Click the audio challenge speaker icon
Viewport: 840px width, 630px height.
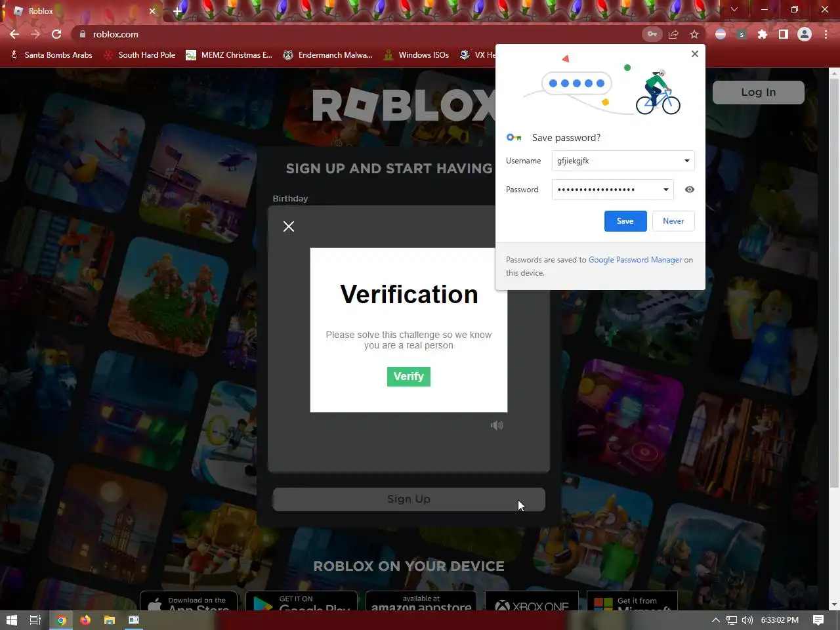point(497,425)
